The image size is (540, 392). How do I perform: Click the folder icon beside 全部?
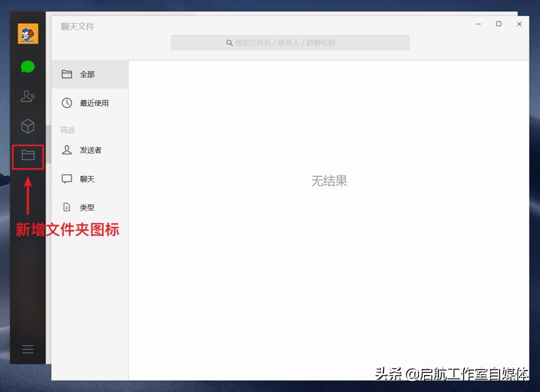[x=67, y=73]
